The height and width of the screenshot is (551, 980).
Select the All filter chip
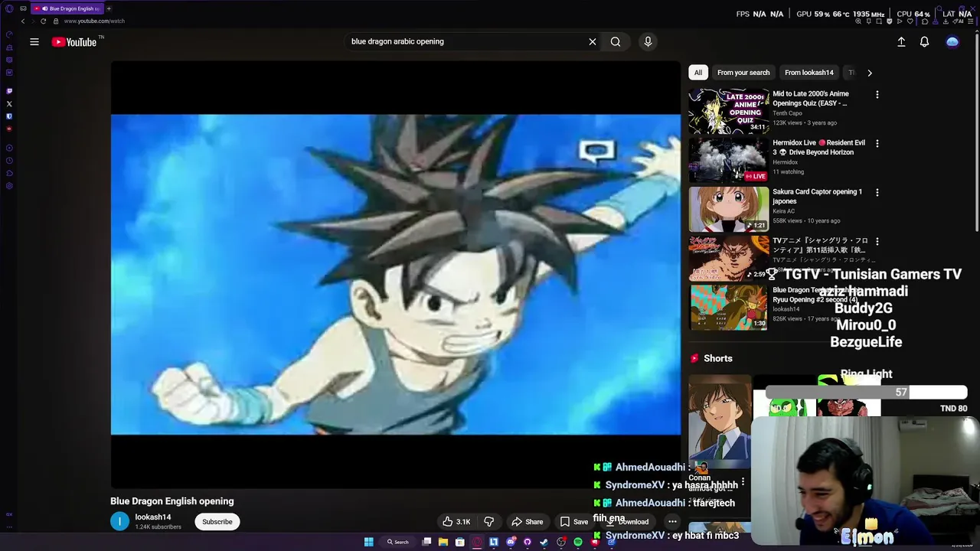(697, 73)
